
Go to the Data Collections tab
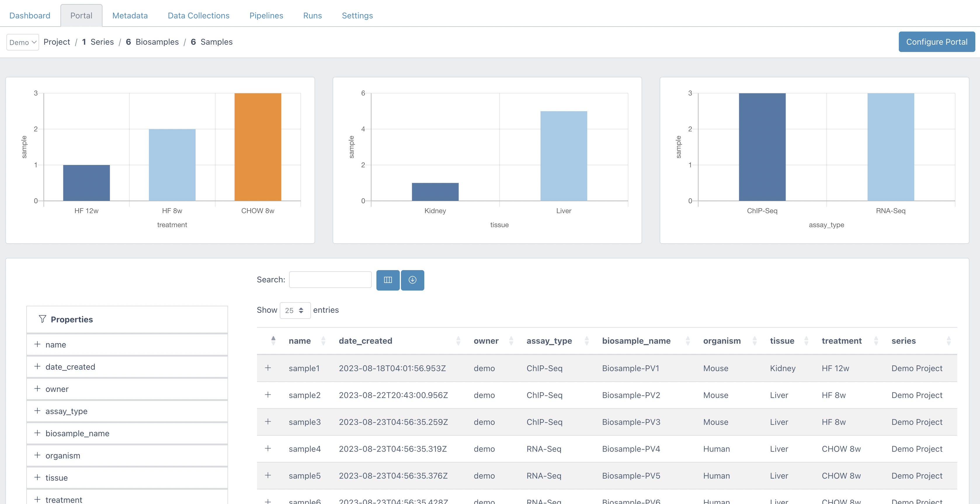click(199, 15)
